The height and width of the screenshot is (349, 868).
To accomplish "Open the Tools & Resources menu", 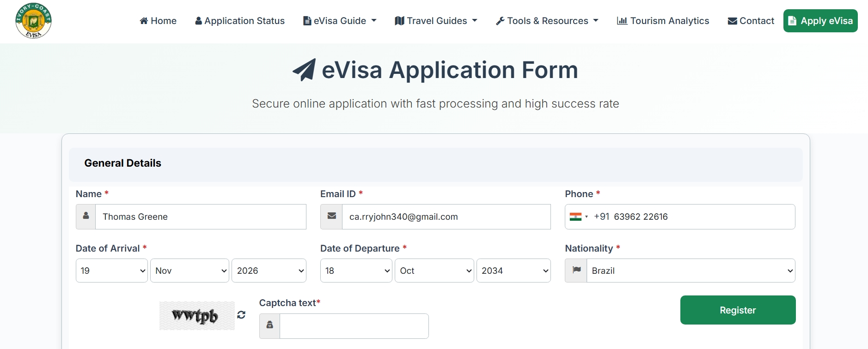I will [x=547, y=21].
